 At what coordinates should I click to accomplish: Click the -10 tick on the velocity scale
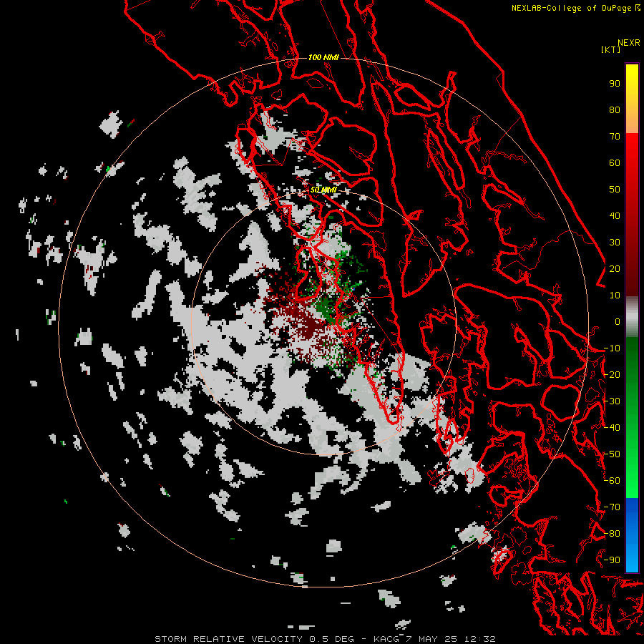(612, 348)
